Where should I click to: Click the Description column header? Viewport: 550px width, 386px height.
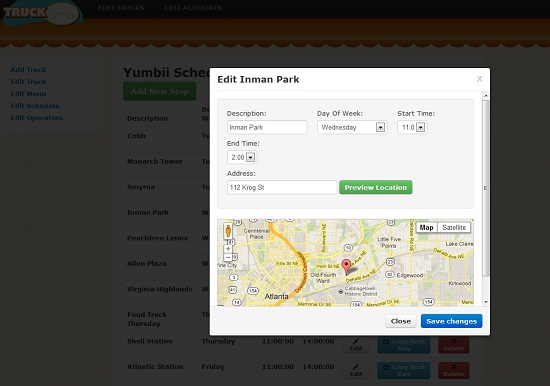pos(148,118)
